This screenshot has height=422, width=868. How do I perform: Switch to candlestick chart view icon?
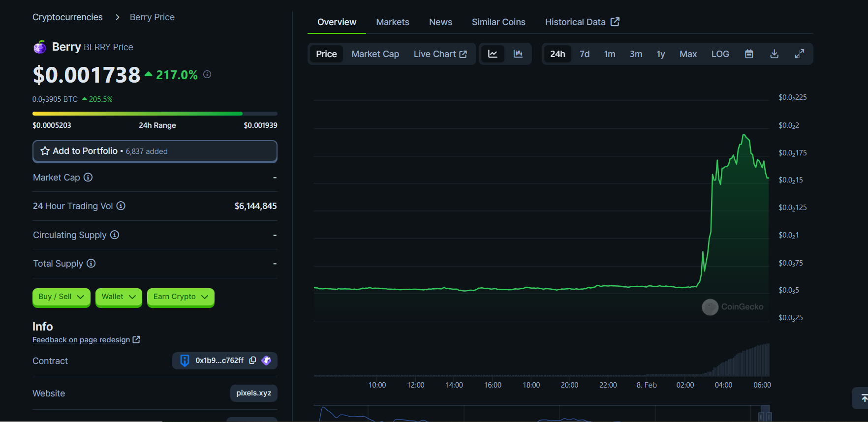(518, 54)
